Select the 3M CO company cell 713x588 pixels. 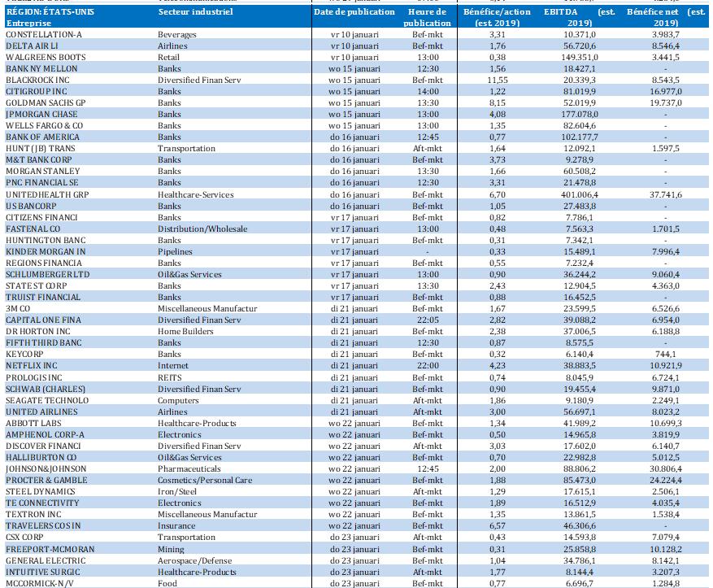click(18, 308)
